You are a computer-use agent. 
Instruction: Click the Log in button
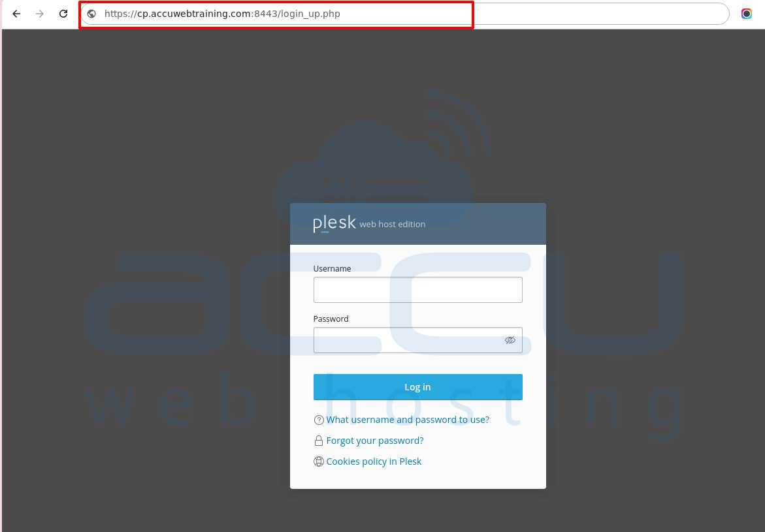coord(417,386)
